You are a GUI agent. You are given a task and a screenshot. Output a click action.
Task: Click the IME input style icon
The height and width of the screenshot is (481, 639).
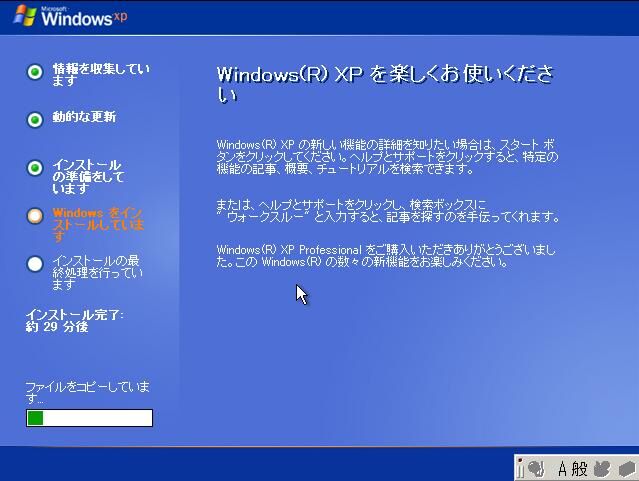pyautogui.click(x=535, y=468)
